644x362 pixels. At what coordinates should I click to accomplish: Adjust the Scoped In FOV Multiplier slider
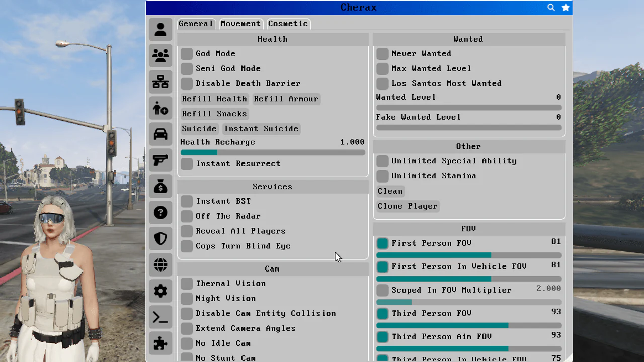point(469,302)
